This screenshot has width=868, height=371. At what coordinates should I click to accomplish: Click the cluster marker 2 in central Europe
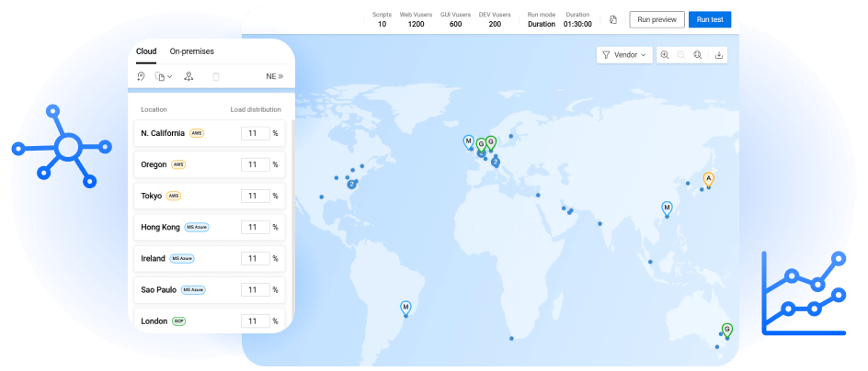click(x=496, y=162)
